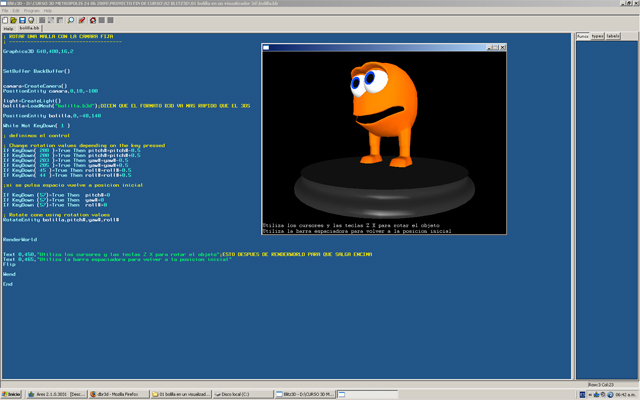This screenshot has height=400, width=640.
Task: Click the 'camara=CreateCamera()' code line
Action: coord(35,86)
